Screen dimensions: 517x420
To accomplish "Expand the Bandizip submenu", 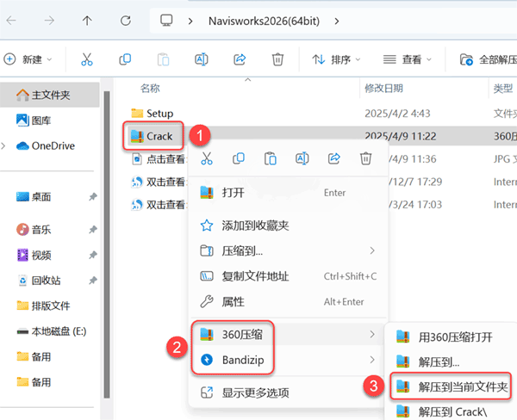I will [x=289, y=360].
